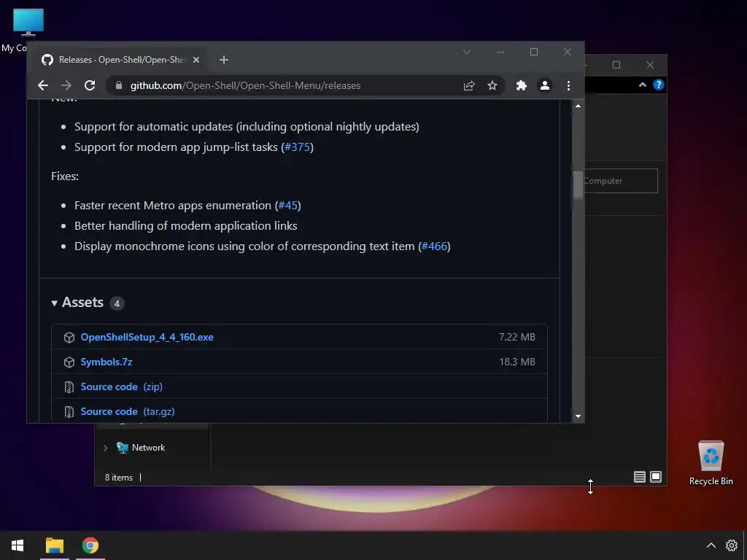The image size is (747, 560).
Task: Click File Explorer search Computer box
Action: coord(622,181)
